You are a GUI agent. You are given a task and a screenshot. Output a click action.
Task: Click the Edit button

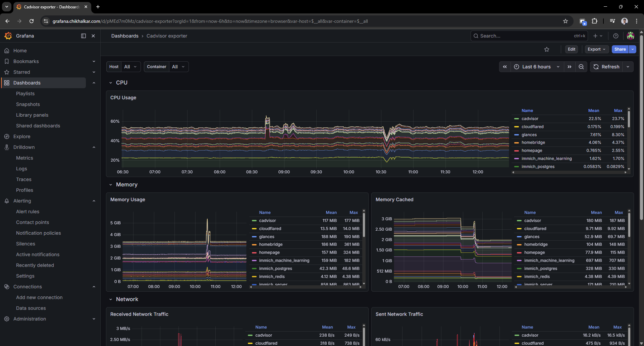click(572, 49)
